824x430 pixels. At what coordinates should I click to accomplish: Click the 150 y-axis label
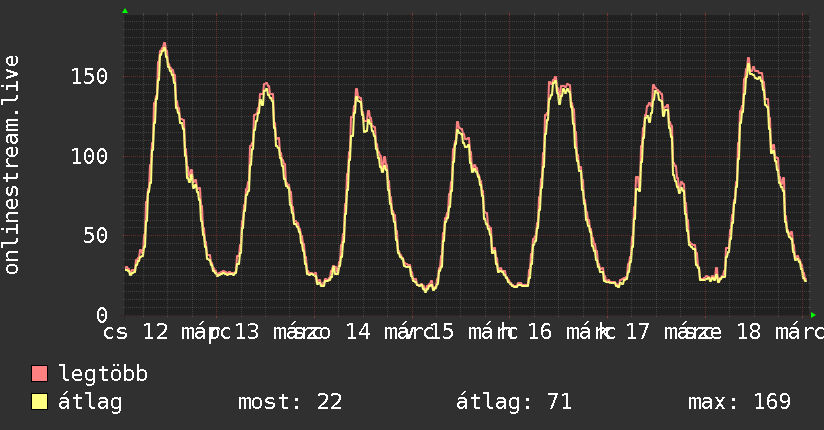pyautogui.click(x=89, y=77)
